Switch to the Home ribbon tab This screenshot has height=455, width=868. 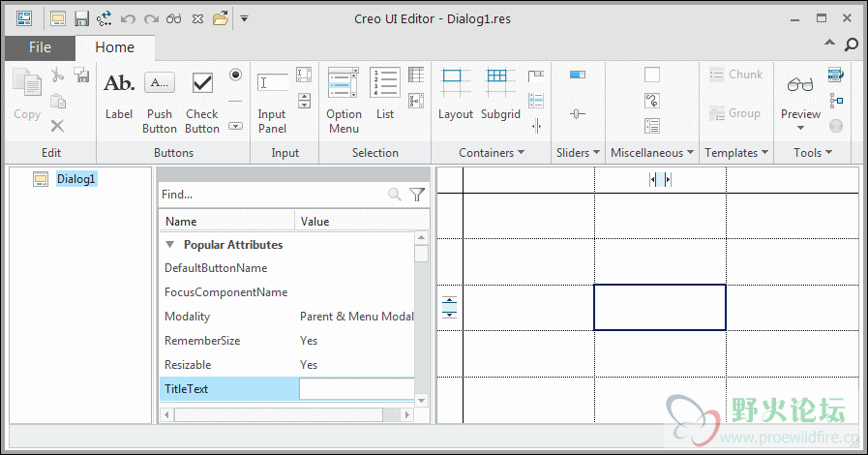[114, 47]
